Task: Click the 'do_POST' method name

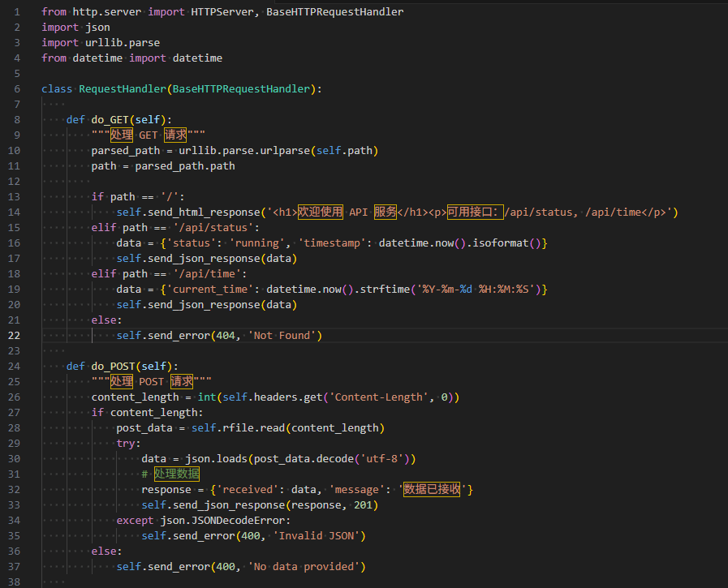Action: tap(113, 366)
